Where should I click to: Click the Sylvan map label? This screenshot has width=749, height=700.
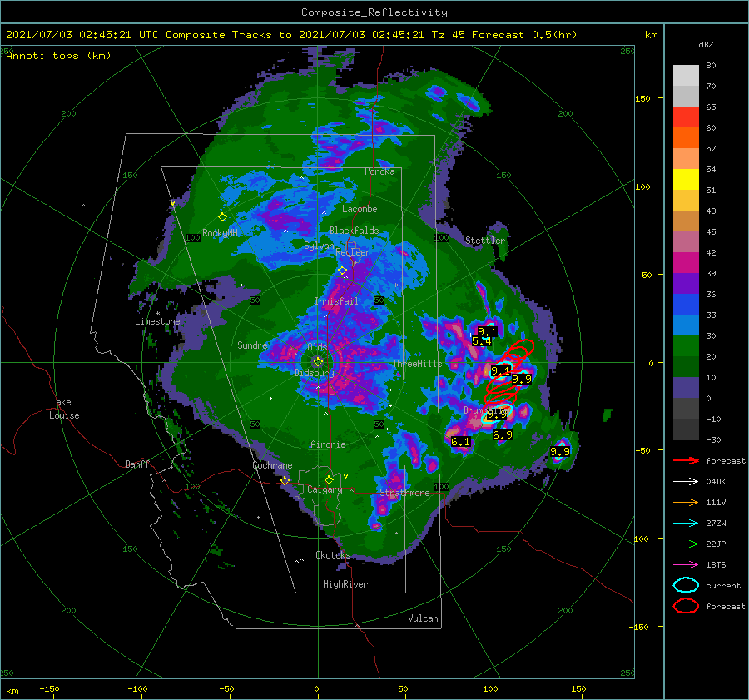[x=319, y=246]
